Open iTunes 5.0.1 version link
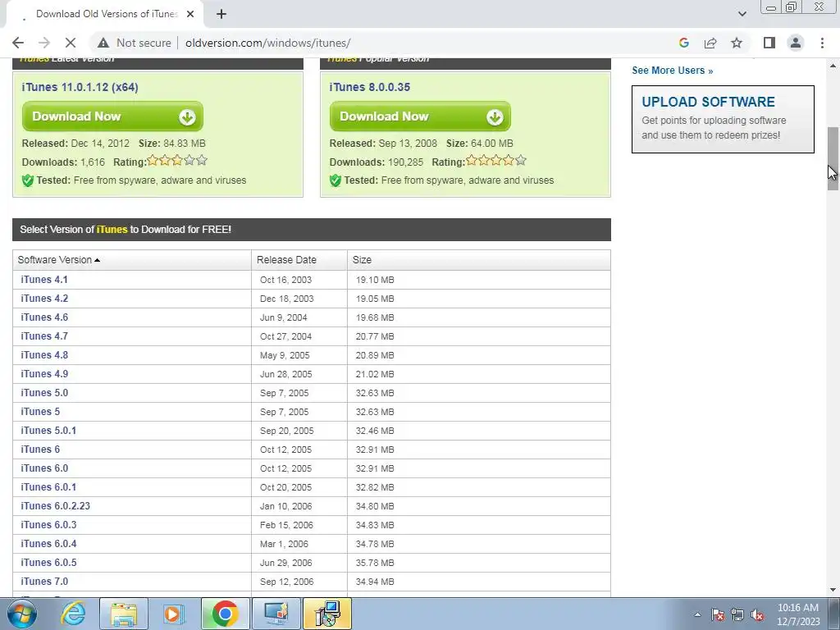840x630 pixels. click(48, 430)
